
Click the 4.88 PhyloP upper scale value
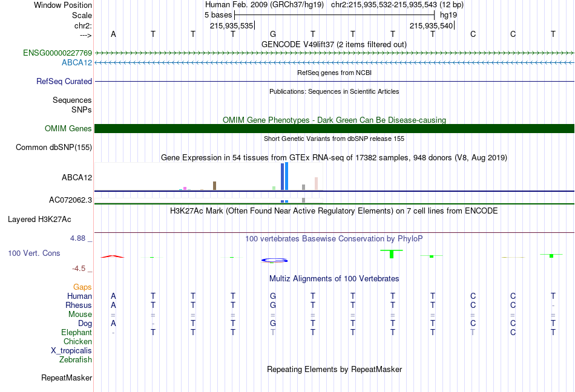78,238
